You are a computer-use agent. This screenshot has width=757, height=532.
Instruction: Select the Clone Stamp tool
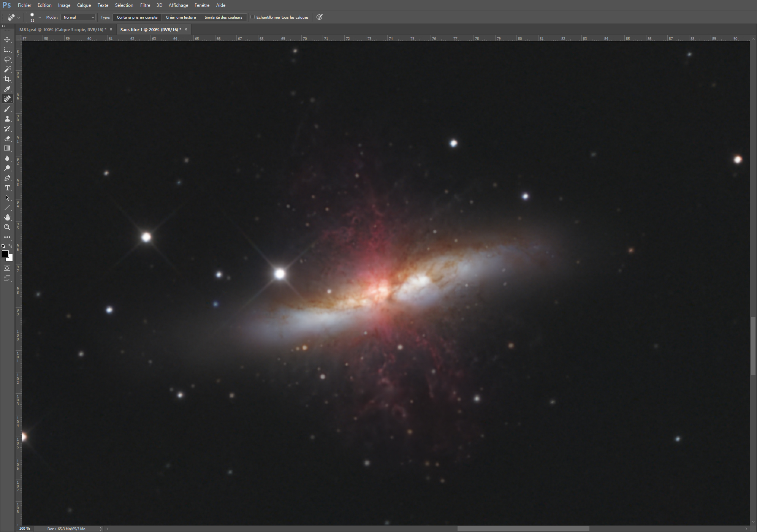[7, 119]
